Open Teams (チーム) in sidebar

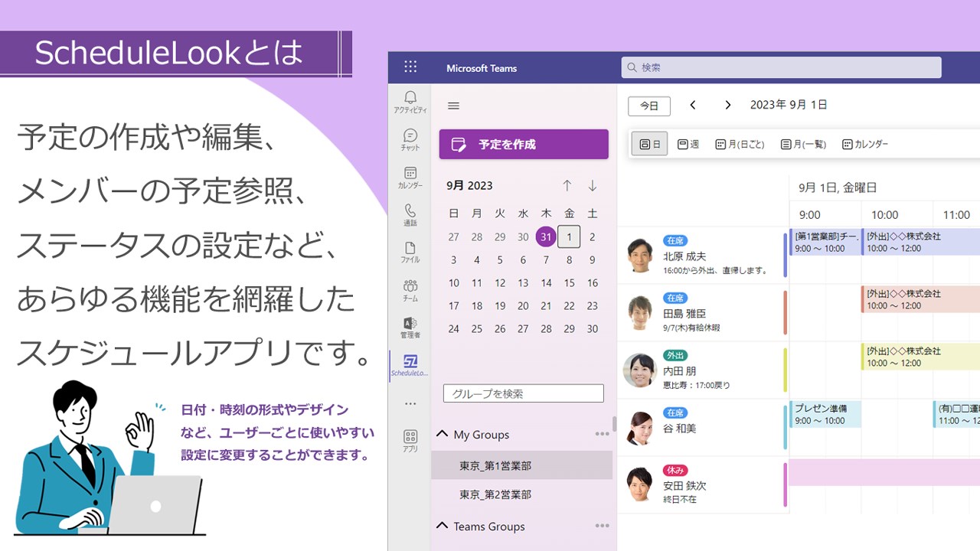click(410, 290)
